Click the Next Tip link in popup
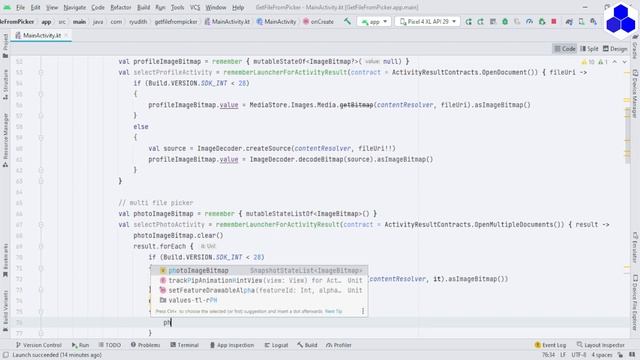This screenshot has width=640, height=360. pos(333,311)
